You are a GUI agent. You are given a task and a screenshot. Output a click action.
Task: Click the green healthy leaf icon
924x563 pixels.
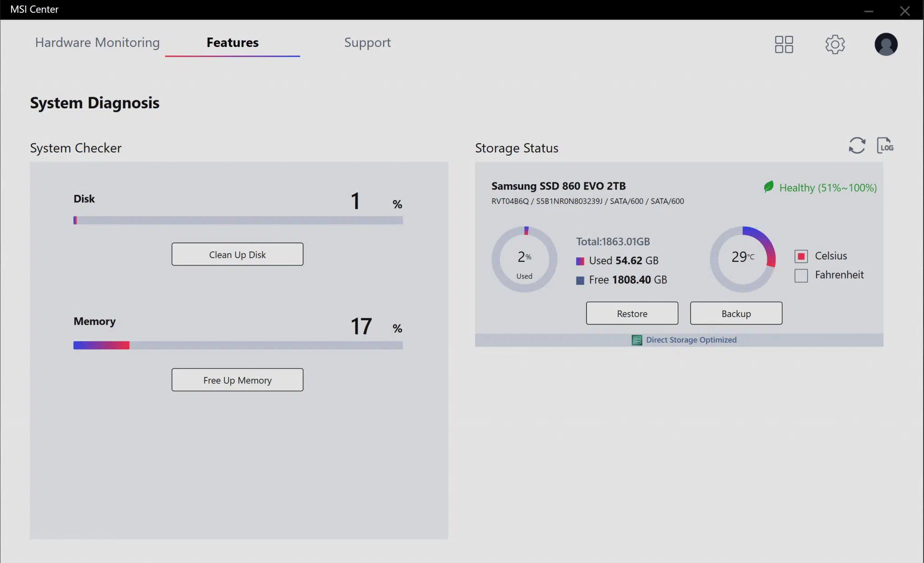click(769, 186)
